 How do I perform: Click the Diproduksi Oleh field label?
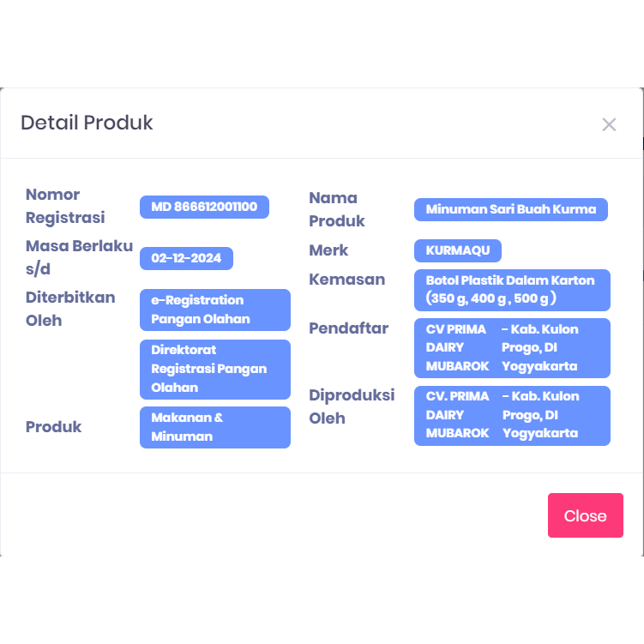(352, 406)
